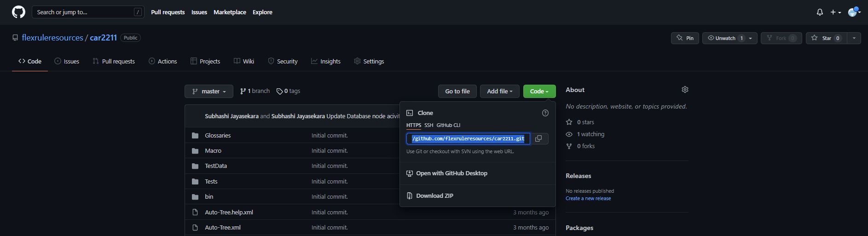Open Issues in top navigation
Image resolution: width=868 pixels, height=236 pixels.
199,12
